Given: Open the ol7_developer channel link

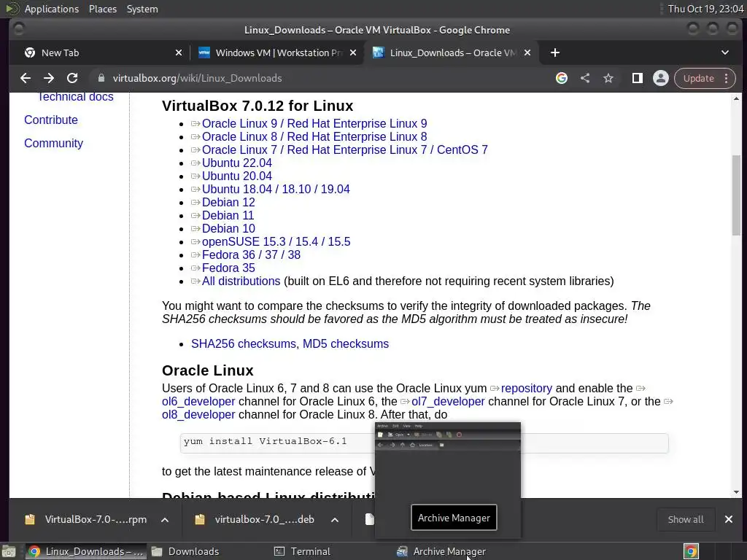Looking at the screenshot, I should [448, 402].
